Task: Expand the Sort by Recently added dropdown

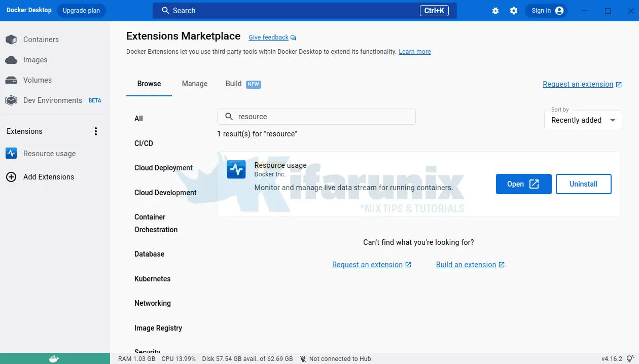Action: tap(583, 120)
